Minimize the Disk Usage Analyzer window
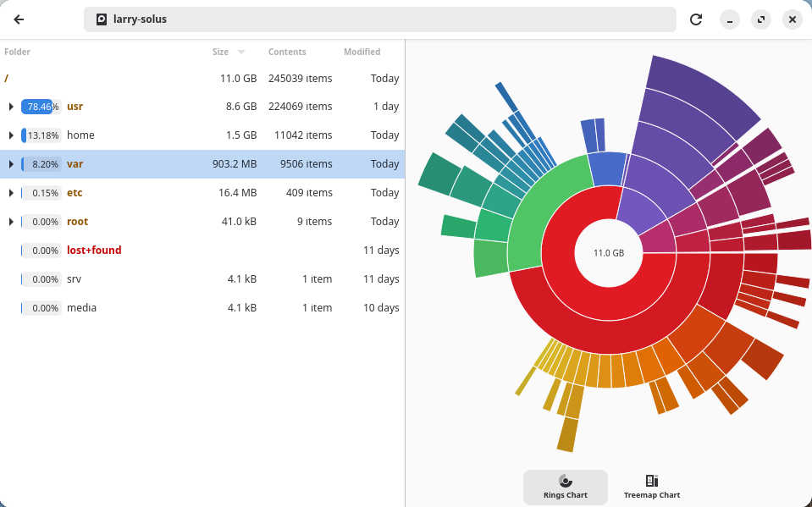812x507 pixels. [730, 19]
